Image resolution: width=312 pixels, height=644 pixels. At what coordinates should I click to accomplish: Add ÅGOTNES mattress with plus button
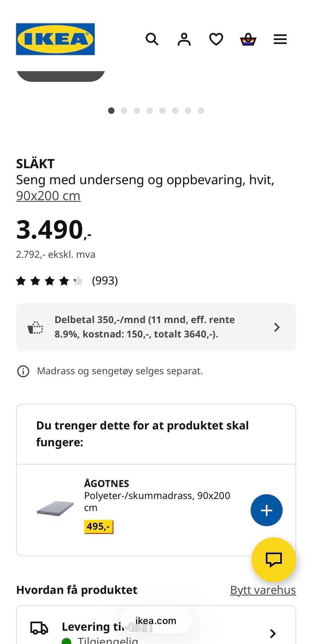[266, 510]
